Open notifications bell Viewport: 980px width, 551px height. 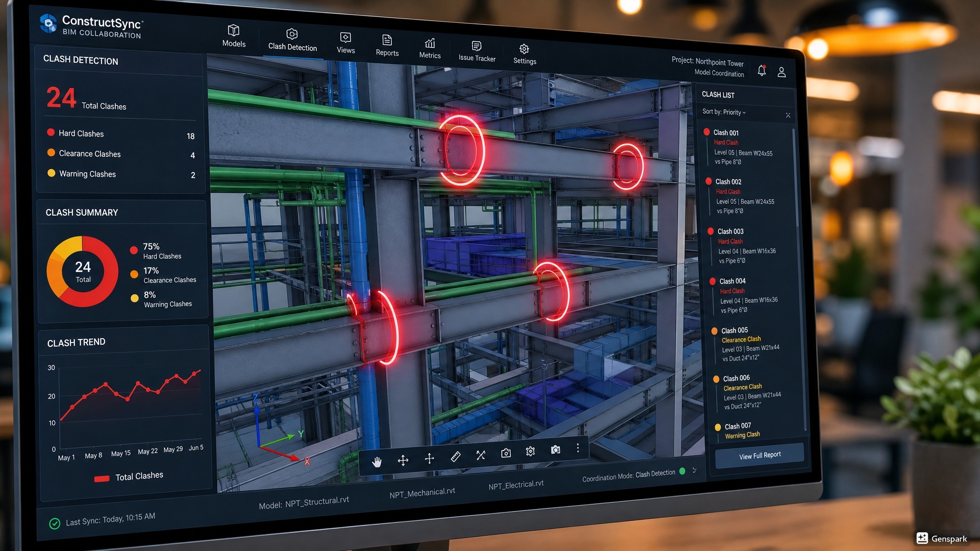tap(762, 70)
